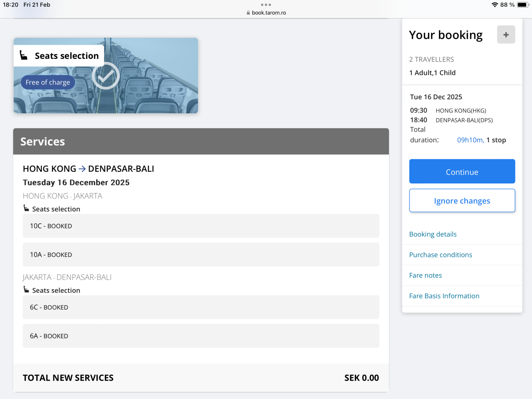Select the 6C - BOOKED seat row
The height and width of the screenshot is (399, 532).
point(201,307)
